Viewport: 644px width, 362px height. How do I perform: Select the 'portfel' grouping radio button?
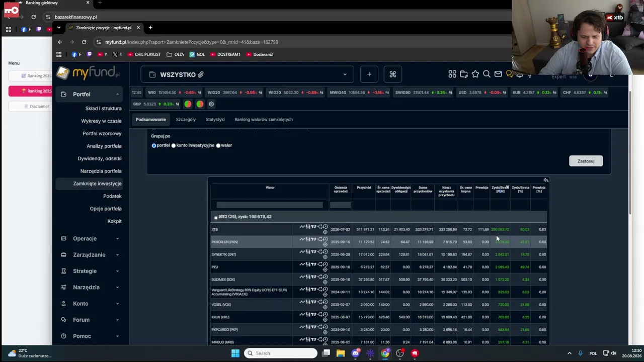click(x=154, y=145)
